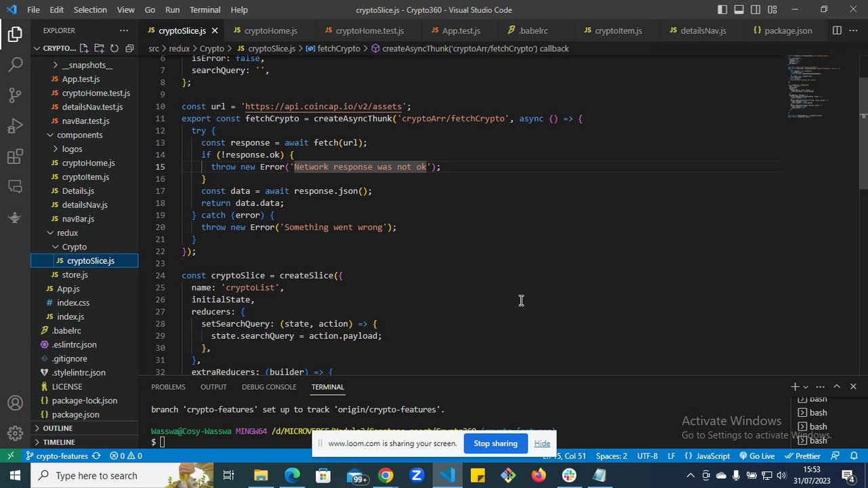Maximize the panel size with chevron up
868x488 pixels.
837,386
